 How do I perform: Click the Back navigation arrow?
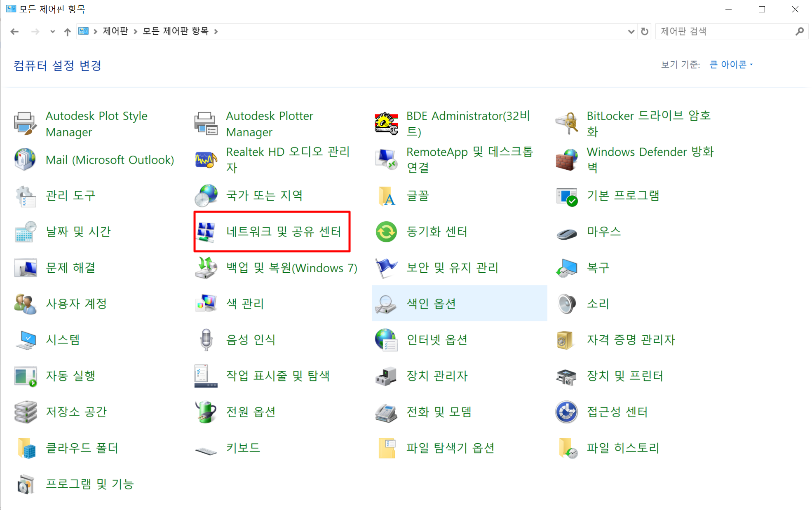[x=14, y=31]
